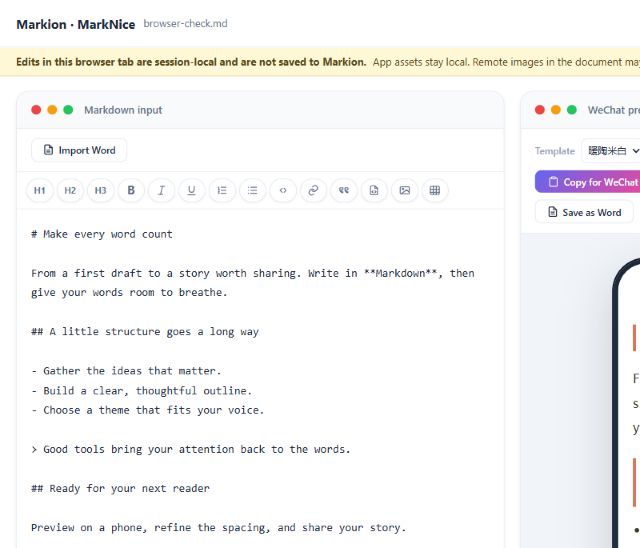Click the red dot in WeChat preview panel
This screenshot has width=640, height=548.
click(540, 110)
